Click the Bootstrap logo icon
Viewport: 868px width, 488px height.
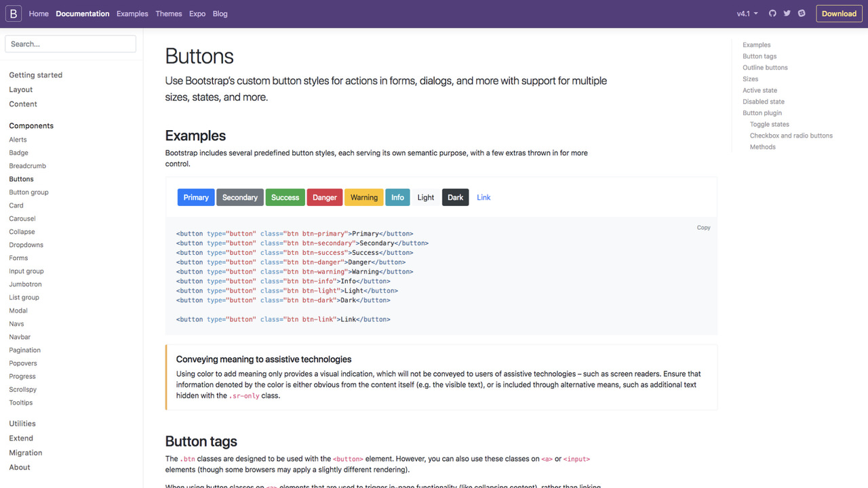tap(14, 14)
